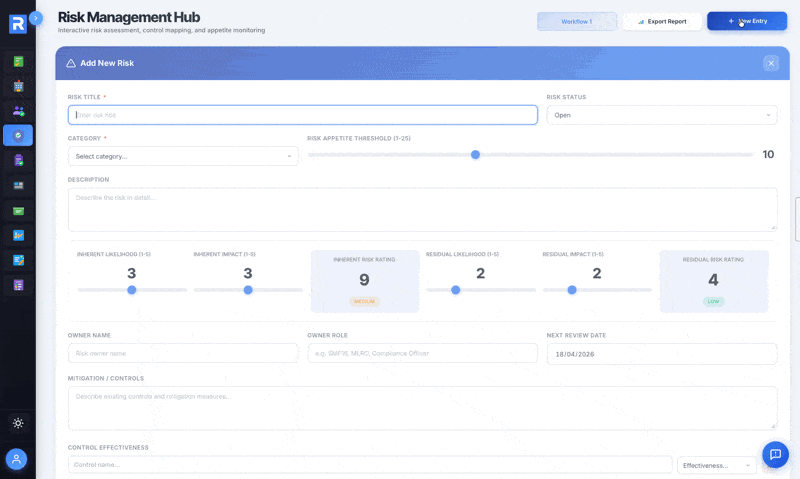Focus the Risk Title input field

[x=303, y=115]
